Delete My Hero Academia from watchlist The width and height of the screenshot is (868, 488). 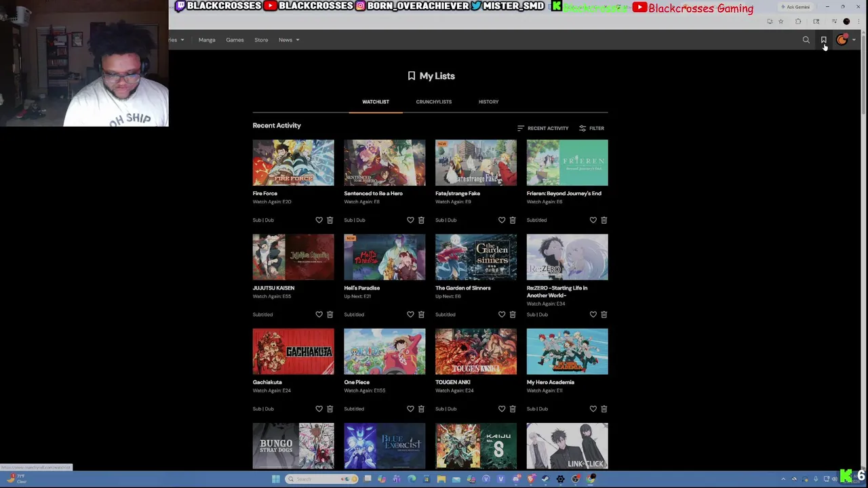point(604,409)
